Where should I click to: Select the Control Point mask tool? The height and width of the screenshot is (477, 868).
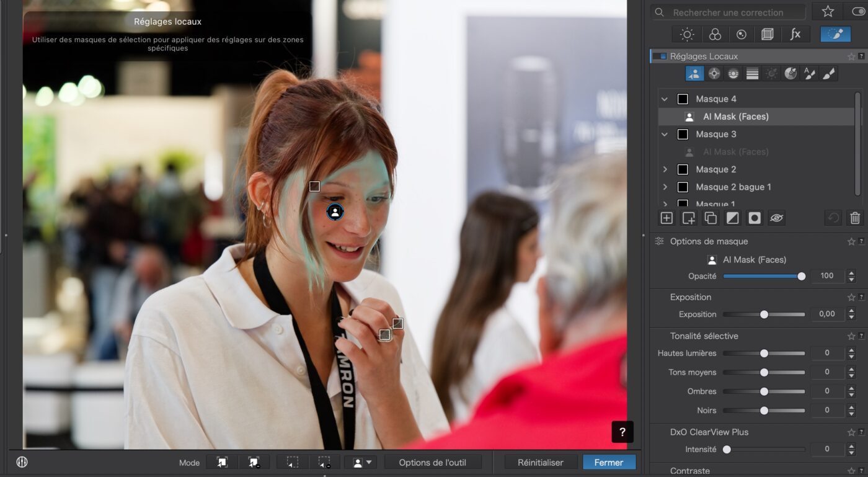(x=714, y=73)
